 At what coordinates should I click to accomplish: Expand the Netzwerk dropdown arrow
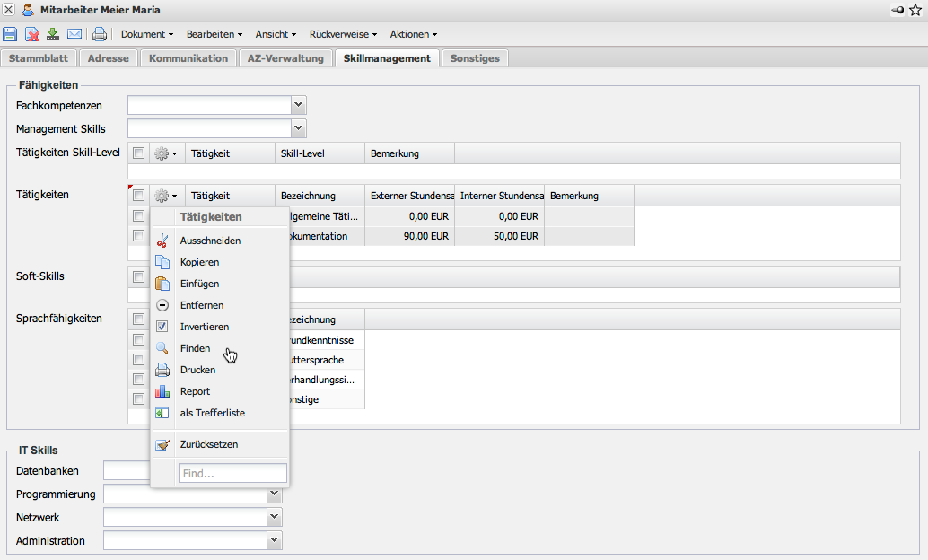275,518
